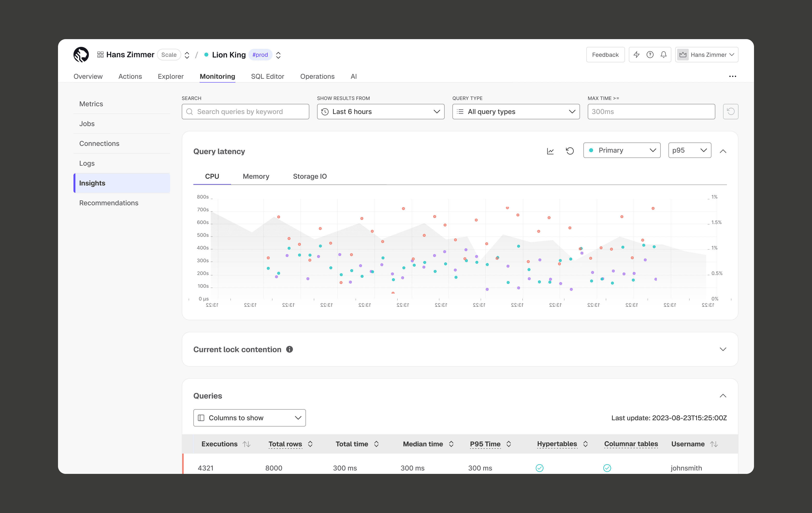Image resolution: width=812 pixels, height=513 pixels.
Task: Click the project grid icon beside Hans Zimmer
Action: pos(100,55)
